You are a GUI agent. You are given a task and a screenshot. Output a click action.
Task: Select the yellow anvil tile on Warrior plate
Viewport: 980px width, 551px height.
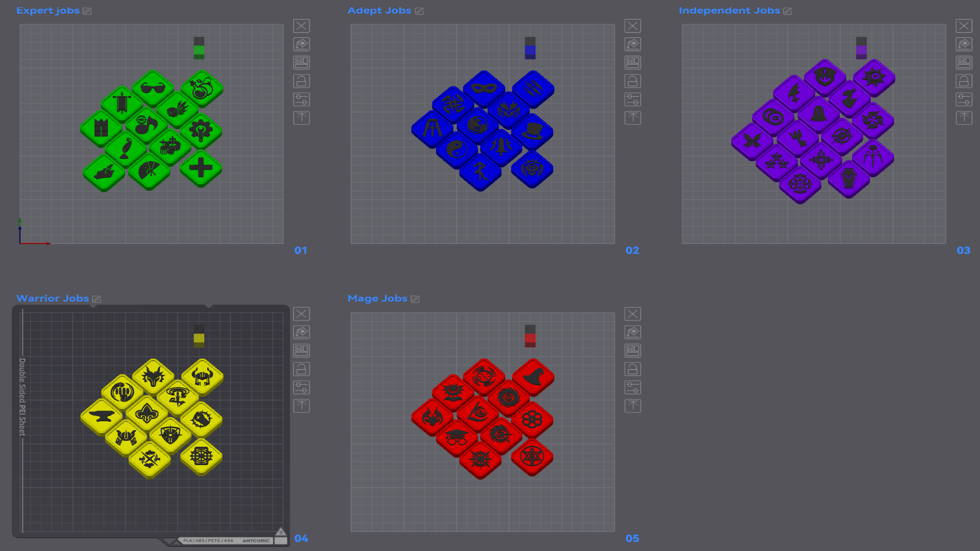pyautogui.click(x=102, y=417)
